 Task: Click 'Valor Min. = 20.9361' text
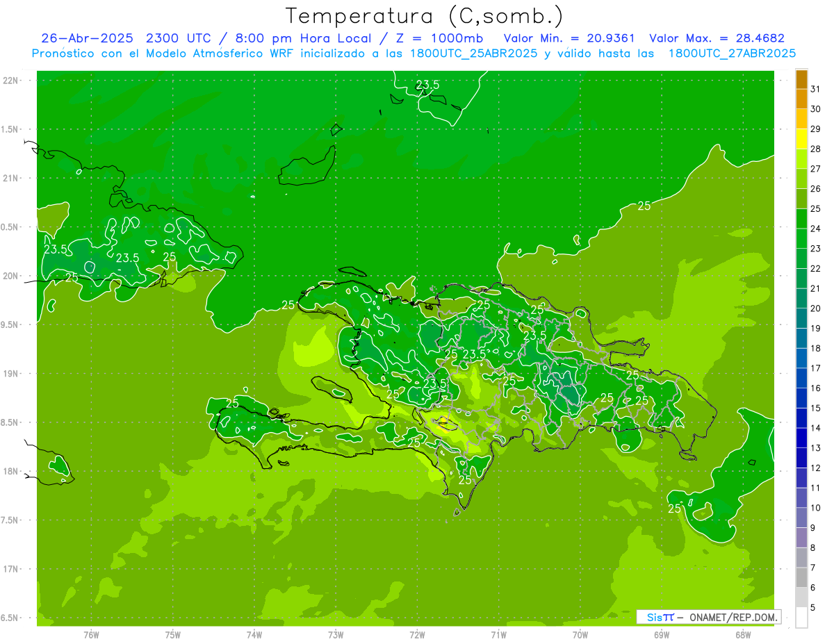[x=569, y=38]
